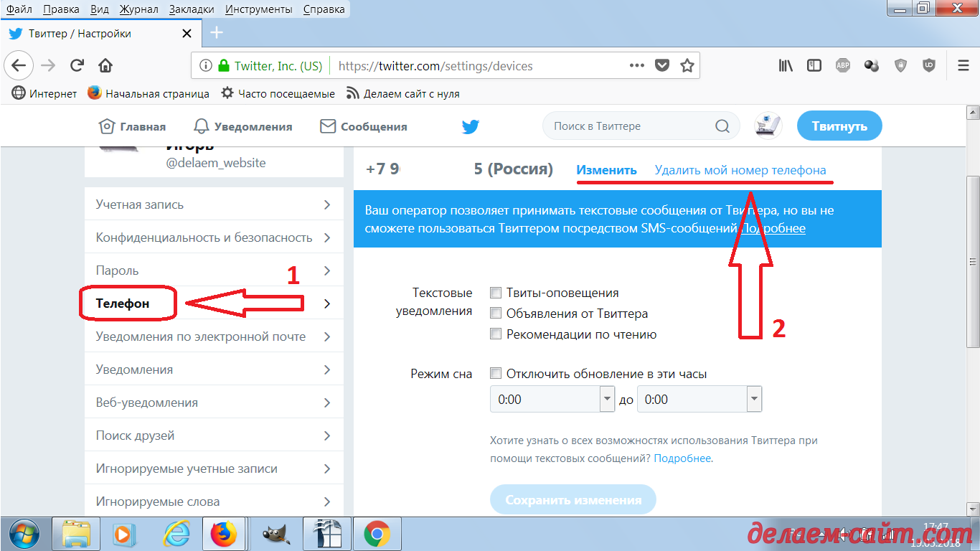The height and width of the screenshot is (551, 980).
Task: Open the Adblock Plus extension icon
Action: point(842,65)
